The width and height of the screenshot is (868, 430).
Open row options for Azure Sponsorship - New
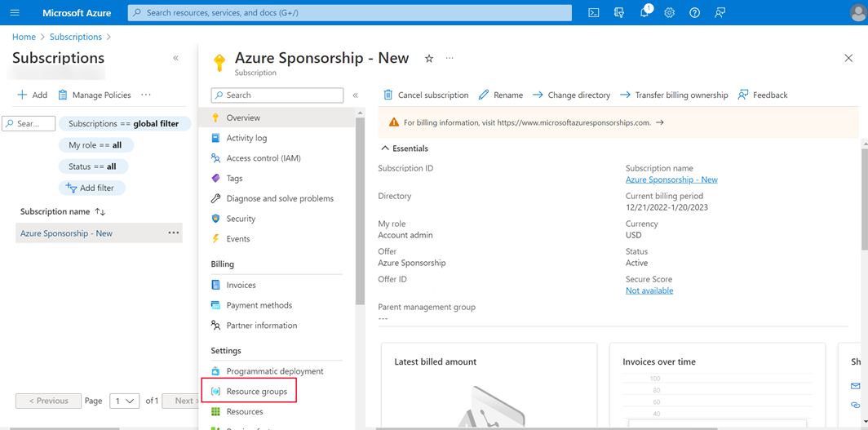[174, 233]
